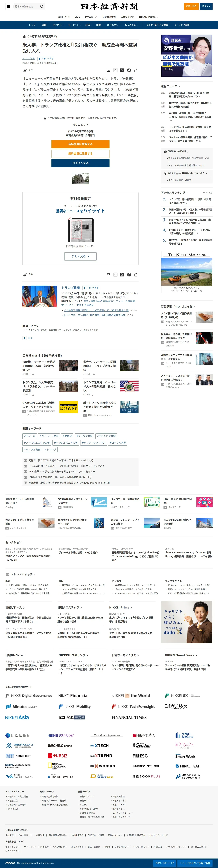Image resolution: width=218 pixels, height=868 pixels.
Task: Click サイトに関するご意見ご要望 button
Action: (195, 863)
